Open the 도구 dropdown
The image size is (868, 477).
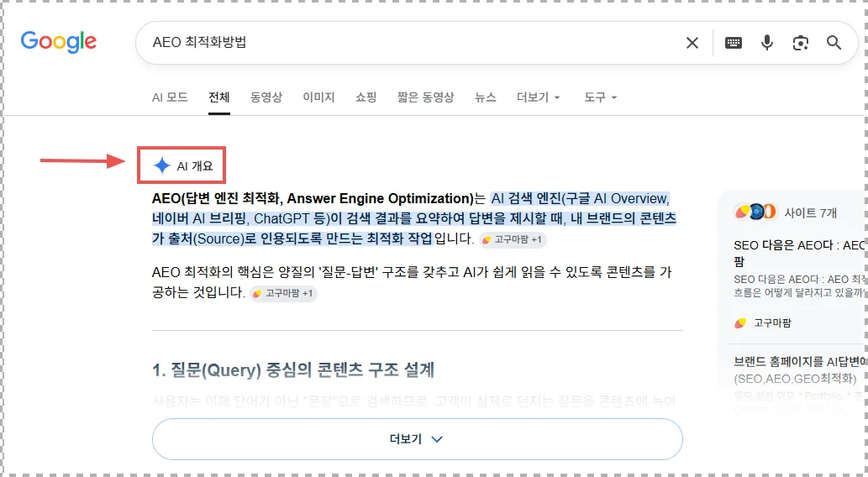click(x=600, y=97)
